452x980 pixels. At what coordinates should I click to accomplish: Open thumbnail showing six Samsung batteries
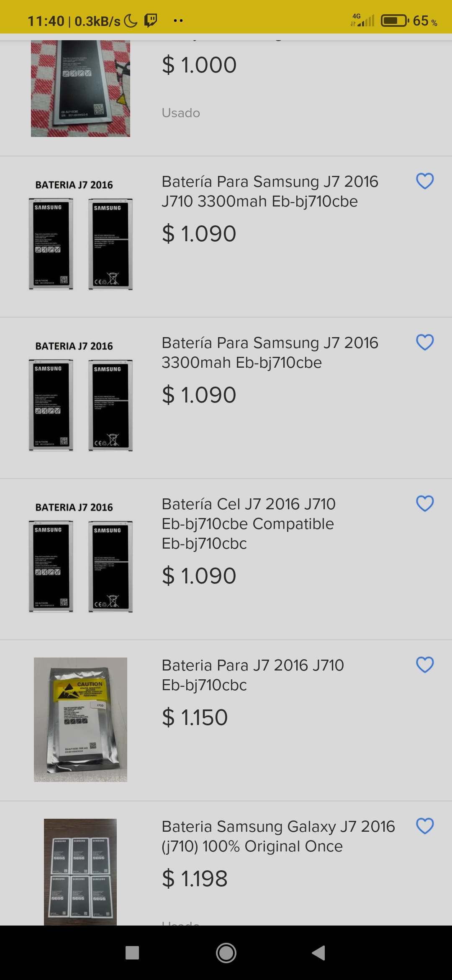point(80,871)
